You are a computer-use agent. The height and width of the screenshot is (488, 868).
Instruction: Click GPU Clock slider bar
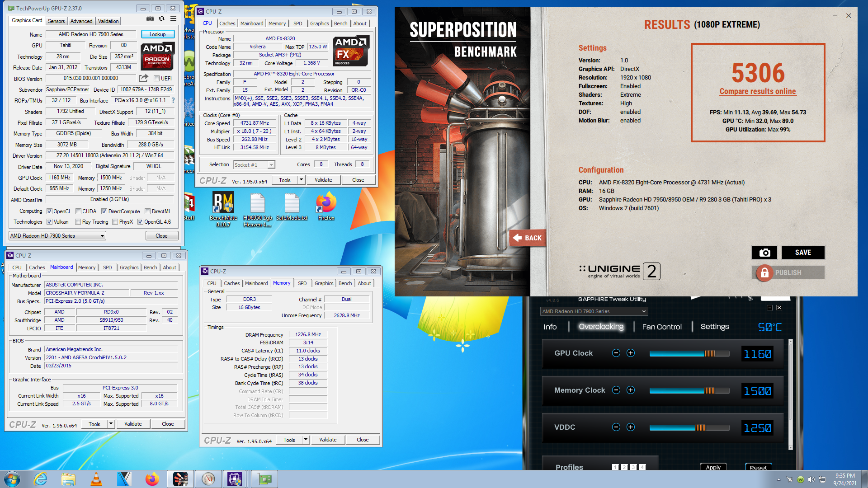pyautogui.click(x=689, y=353)
